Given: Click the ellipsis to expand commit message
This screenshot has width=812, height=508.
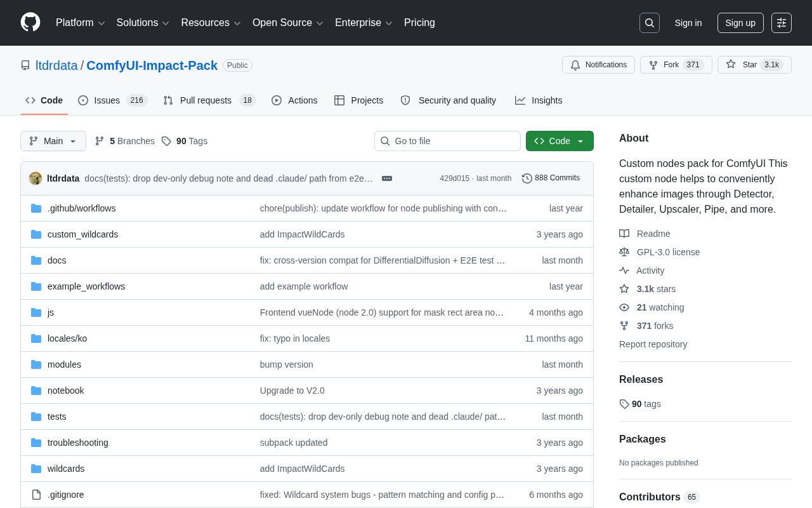Looking at the screenshot, I should click(x=387, y=178).
